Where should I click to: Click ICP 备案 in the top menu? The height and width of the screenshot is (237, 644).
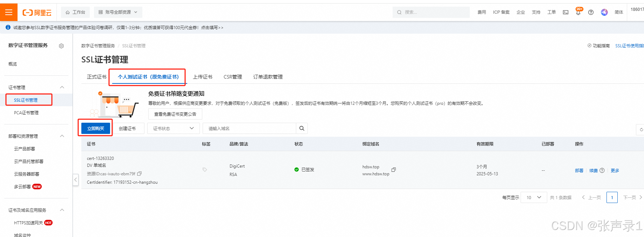tap(501, 12)
